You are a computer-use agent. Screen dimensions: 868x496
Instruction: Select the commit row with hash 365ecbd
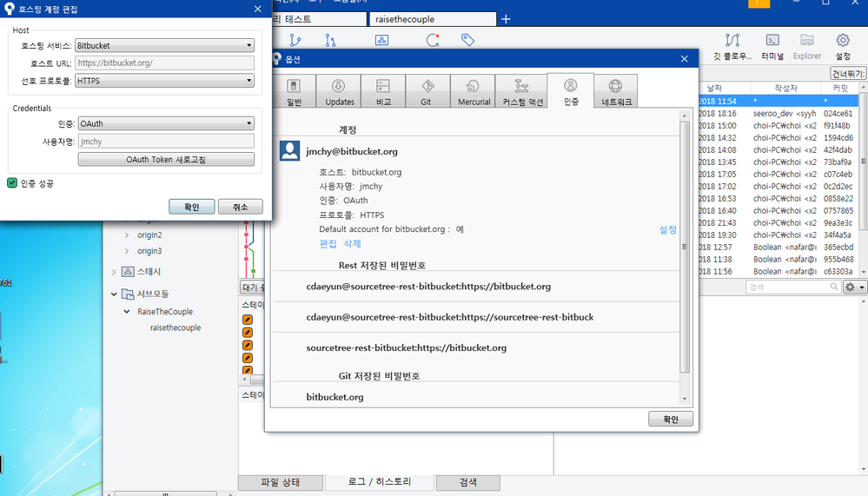[779, 247]
